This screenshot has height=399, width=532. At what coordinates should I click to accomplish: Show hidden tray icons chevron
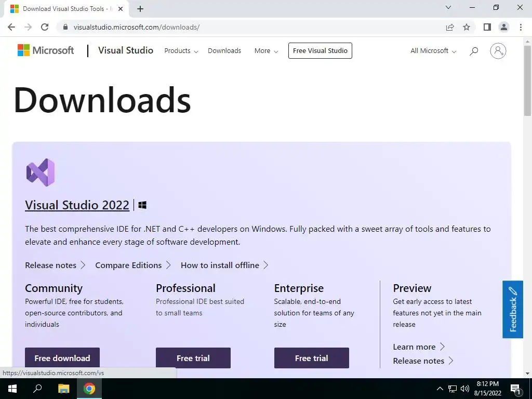[440, 389]
